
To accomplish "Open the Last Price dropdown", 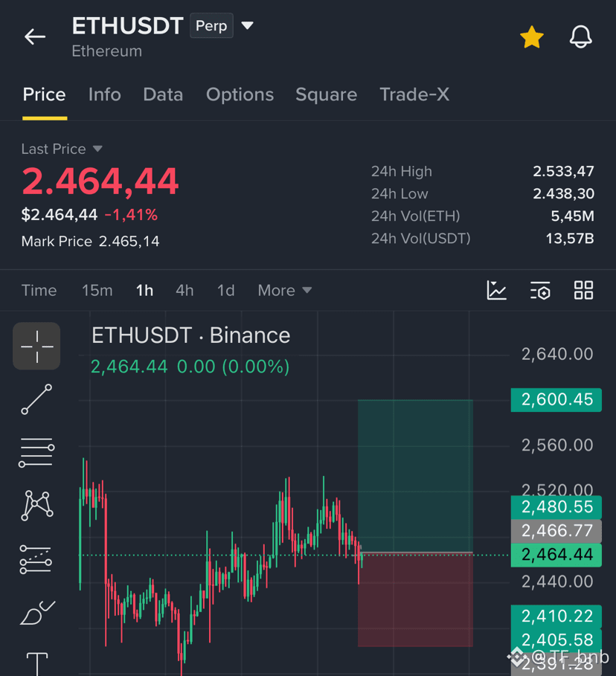I will [x=97, y=149].
